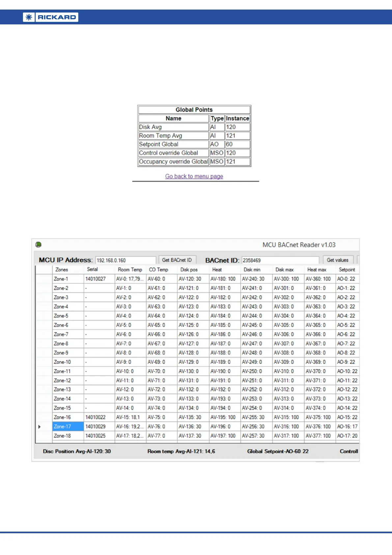
Task: Click the row selector arrow beside Zone-17
Action: click(40, 426)
